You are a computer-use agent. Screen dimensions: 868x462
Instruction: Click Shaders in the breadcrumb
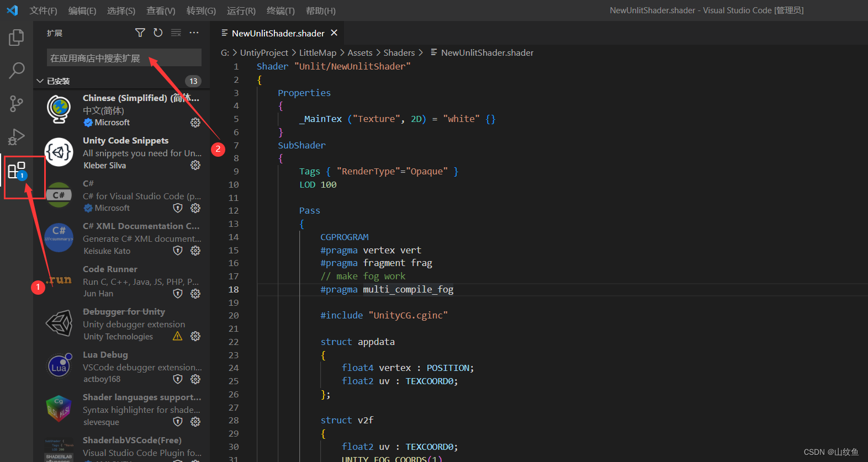pos(399,52)
